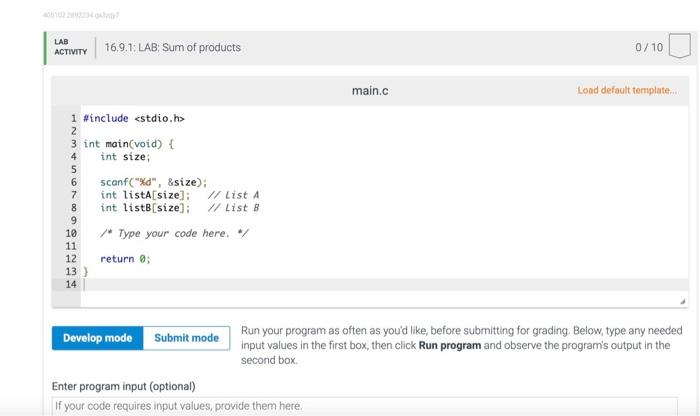Switch to Develop mode
This screenshot has width=700, height=416.
[x=97, y=338]
